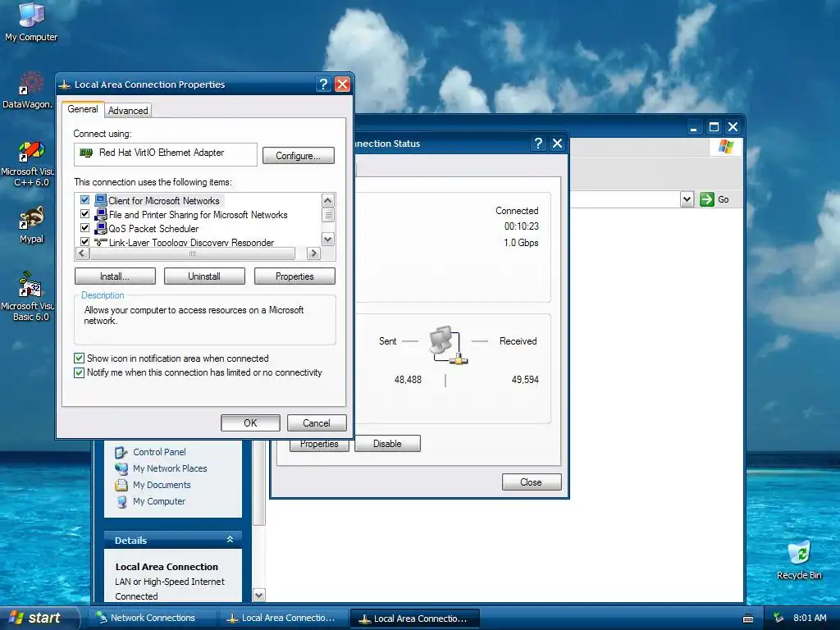This screenshot has height=630, width=840.
Task: Click the green Go arrow icon
Action: (706, 199)
